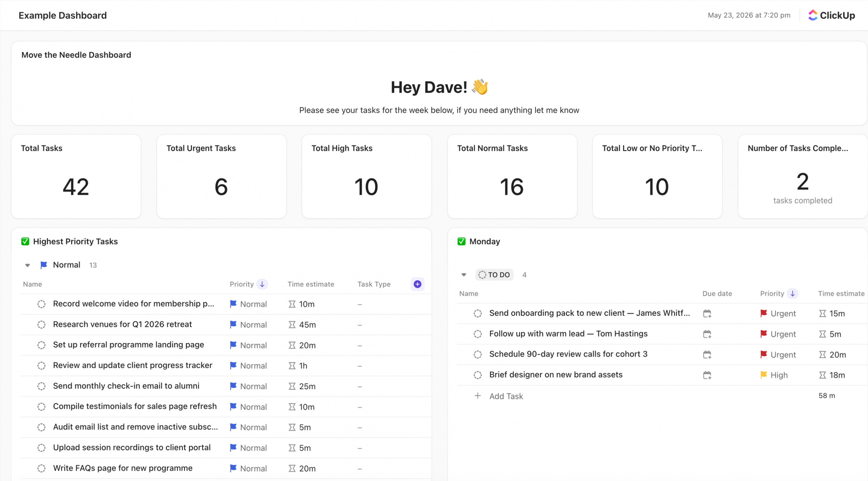
Task: Open Write FAQs page for new programme task
Action: coord(123,468)
